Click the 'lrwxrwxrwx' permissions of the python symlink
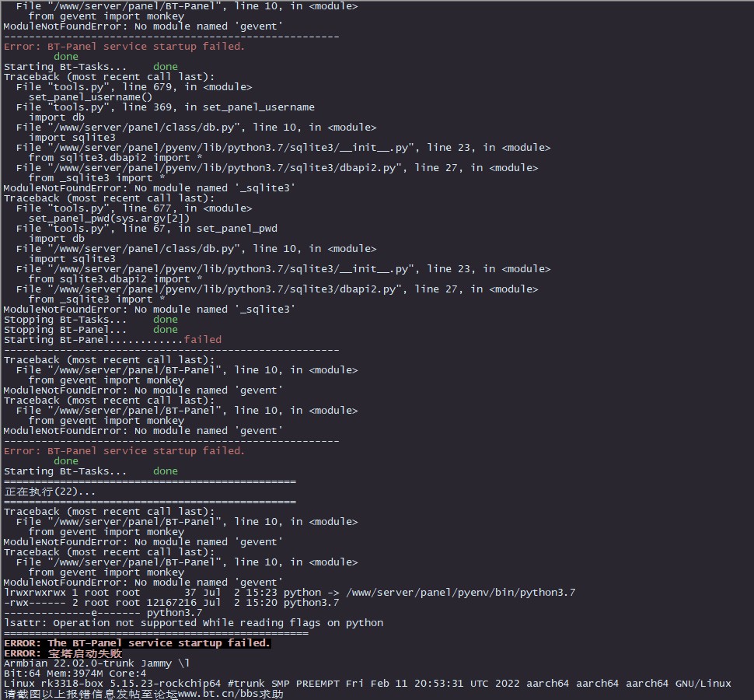 coord(35,593)
